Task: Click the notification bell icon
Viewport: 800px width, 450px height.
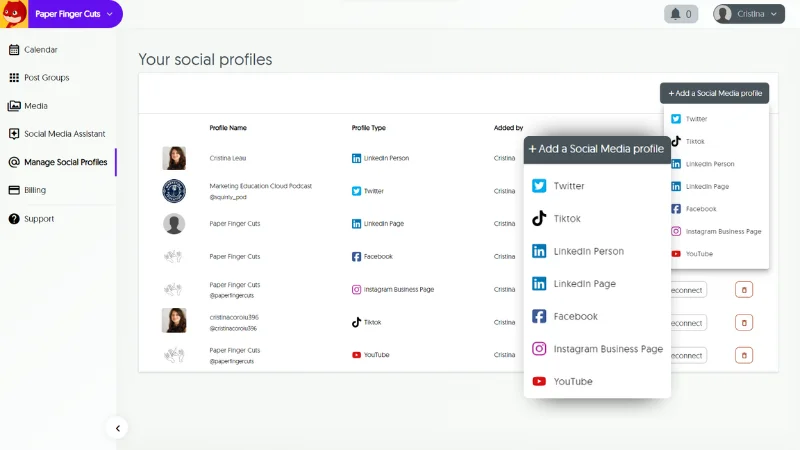Action: [681, 14]
